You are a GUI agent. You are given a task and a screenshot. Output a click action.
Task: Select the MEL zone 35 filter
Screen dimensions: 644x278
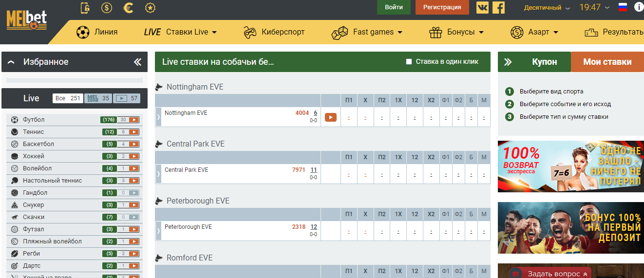(x=98, y=98)
